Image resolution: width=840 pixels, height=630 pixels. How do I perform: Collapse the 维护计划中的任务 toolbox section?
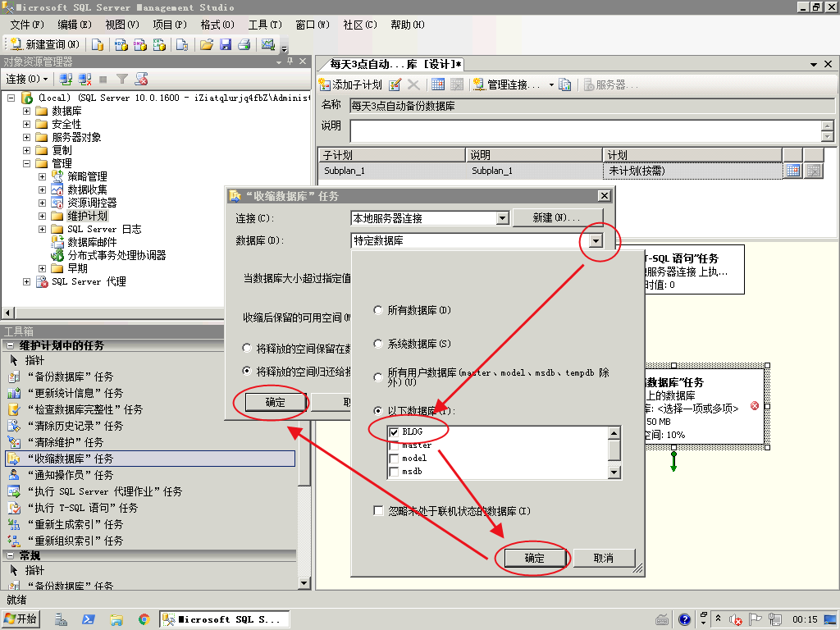point(10,346)
